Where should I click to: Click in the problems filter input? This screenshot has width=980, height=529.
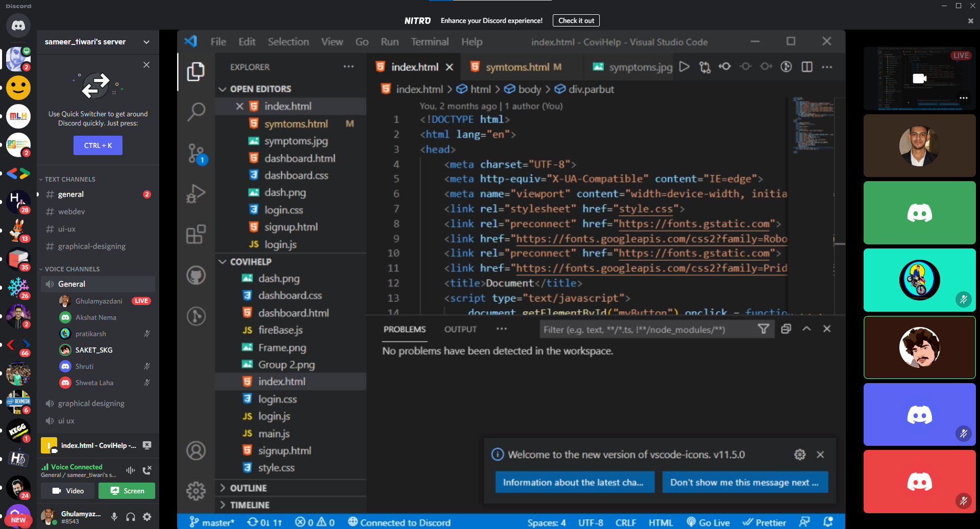tap(648, 330)
